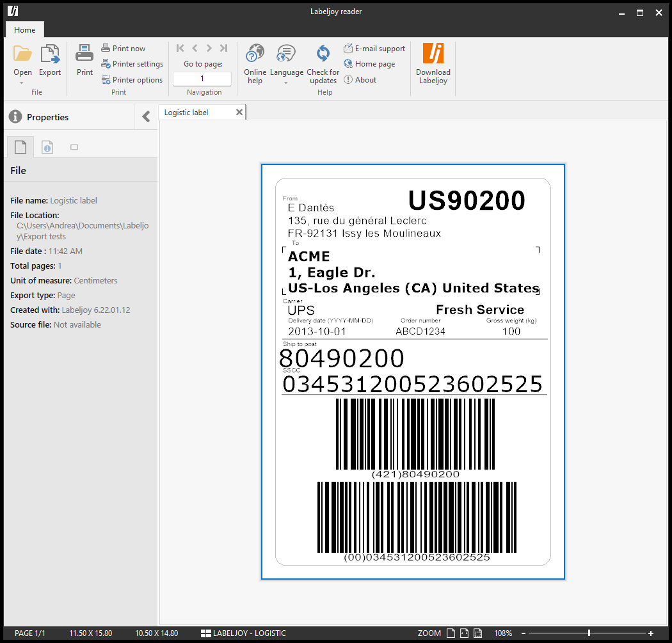Open dropdown arrow under Open

tap(21, 83)
